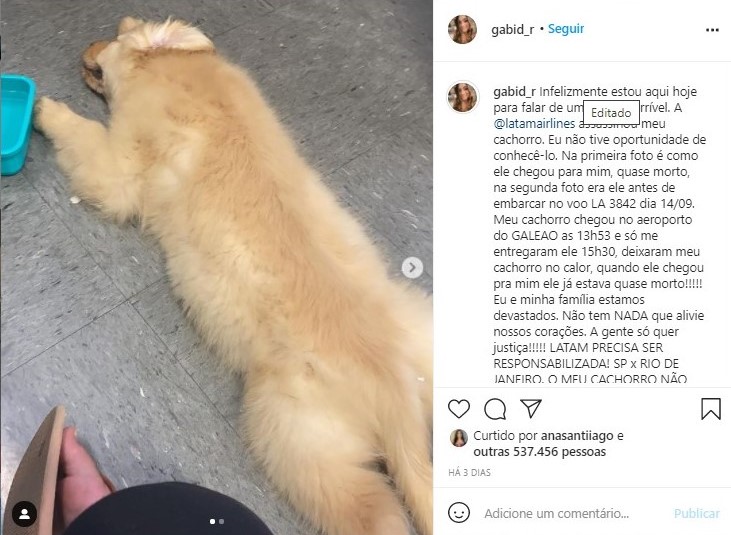Click the tagged people icon on photo
731x535 pixels.
(25, 514)
